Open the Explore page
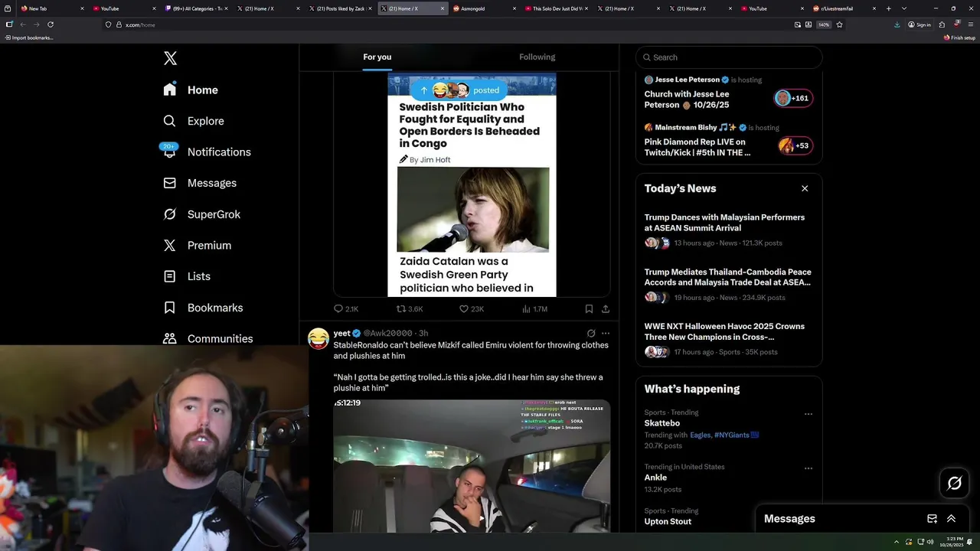Image resolution: width=980 pixels, height=551 pixels. click(194, 121)
